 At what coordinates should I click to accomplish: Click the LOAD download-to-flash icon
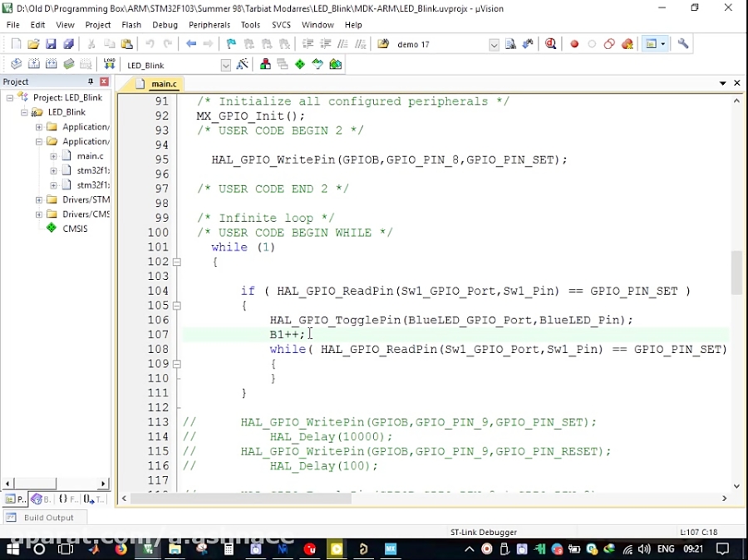[109, 64]
